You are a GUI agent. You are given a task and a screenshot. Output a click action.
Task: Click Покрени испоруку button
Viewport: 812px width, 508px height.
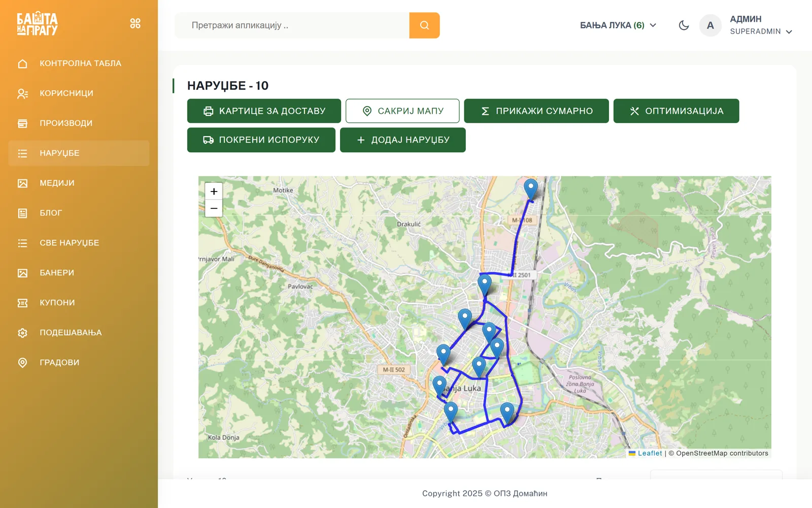261,140
